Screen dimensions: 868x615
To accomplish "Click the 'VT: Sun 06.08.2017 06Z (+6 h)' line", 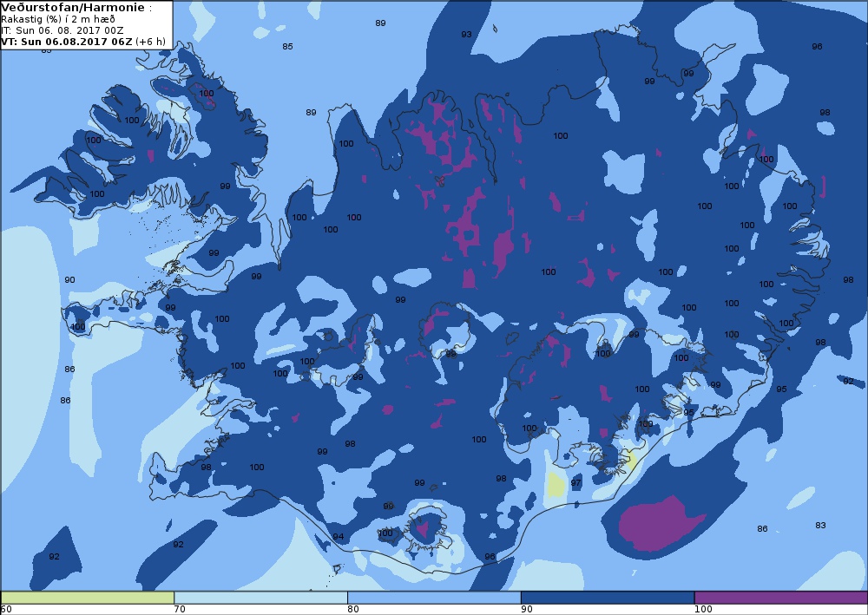I will 83,42.
